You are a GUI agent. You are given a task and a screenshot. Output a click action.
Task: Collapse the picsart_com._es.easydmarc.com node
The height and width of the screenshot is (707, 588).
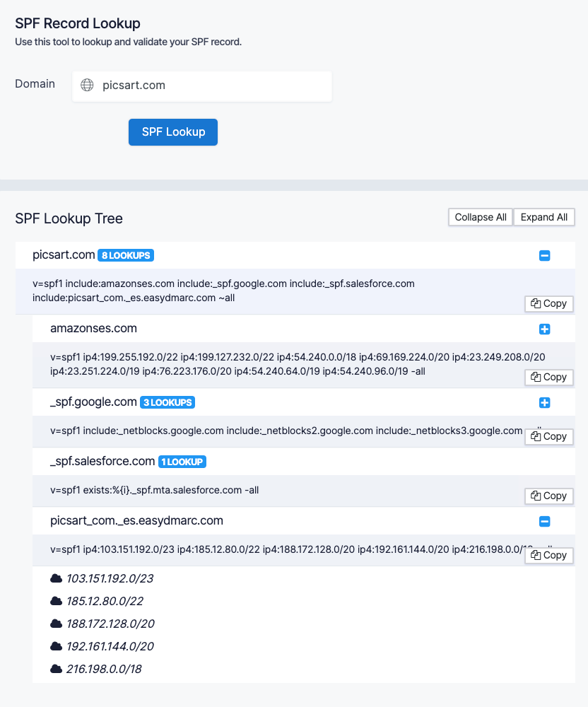pyautogui.click(x=544, y=522)
